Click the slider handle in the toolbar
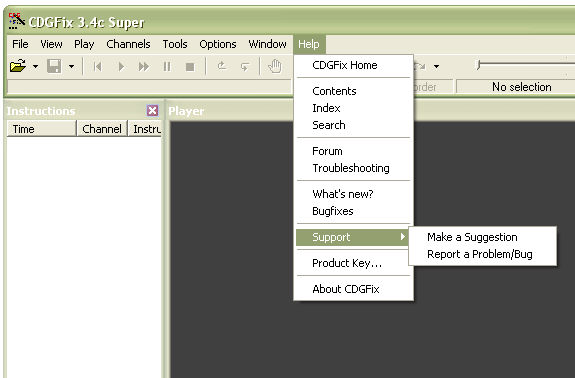575x378 pixels. click(x=478, y=65)
